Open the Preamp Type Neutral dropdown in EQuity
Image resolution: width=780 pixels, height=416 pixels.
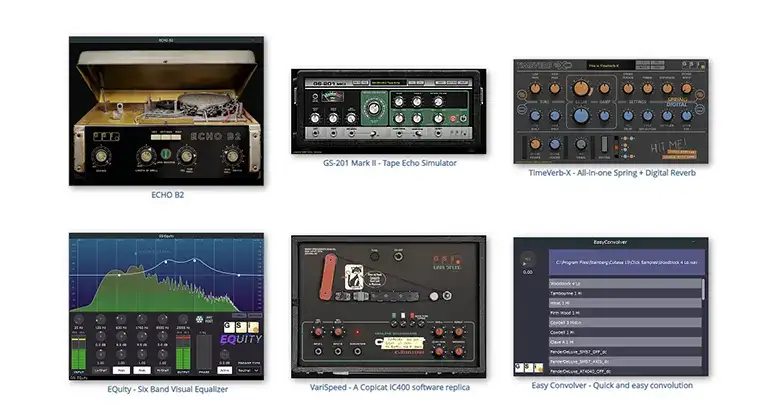pyautogui.click(x=249, y=370)
